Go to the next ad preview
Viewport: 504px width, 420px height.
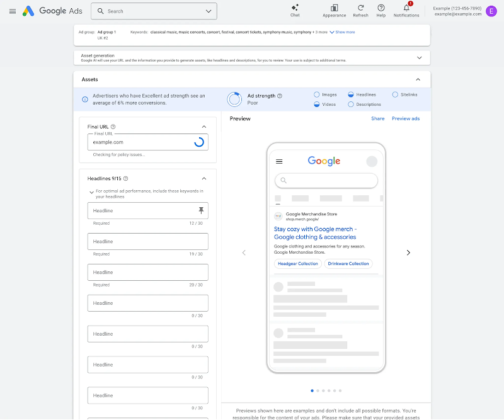coord(408,253)
